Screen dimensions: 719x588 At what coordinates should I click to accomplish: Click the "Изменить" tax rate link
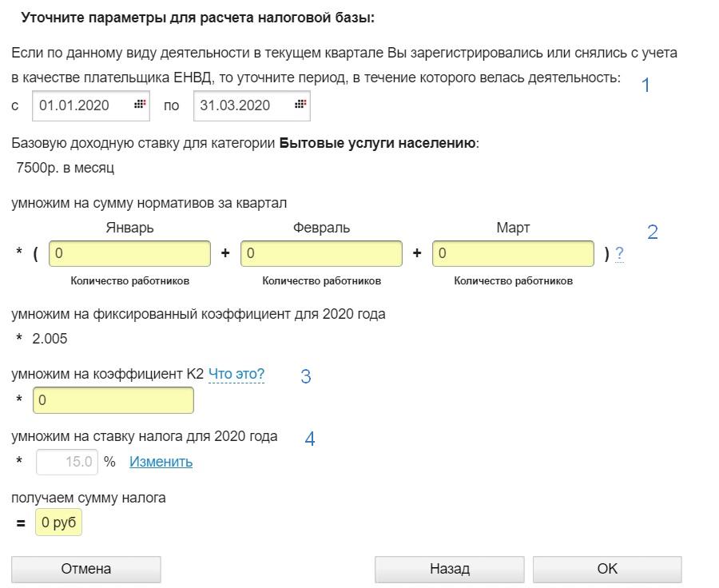(x=161, y=462)
